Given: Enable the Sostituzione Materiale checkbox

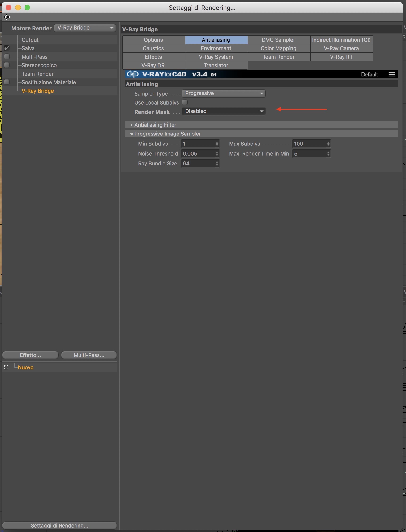Looking at the screenshot, I should pyautogui.click(x=7, y=82).
